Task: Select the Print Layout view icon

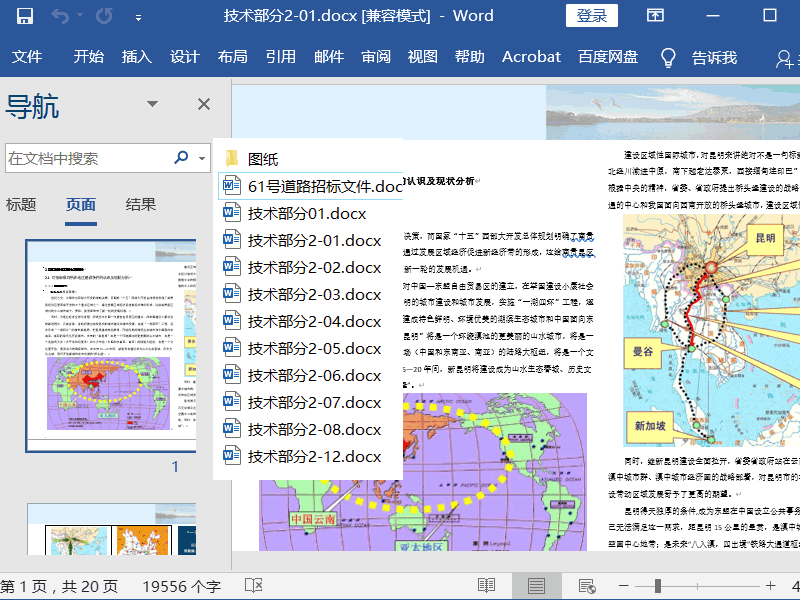Action: 536,585
